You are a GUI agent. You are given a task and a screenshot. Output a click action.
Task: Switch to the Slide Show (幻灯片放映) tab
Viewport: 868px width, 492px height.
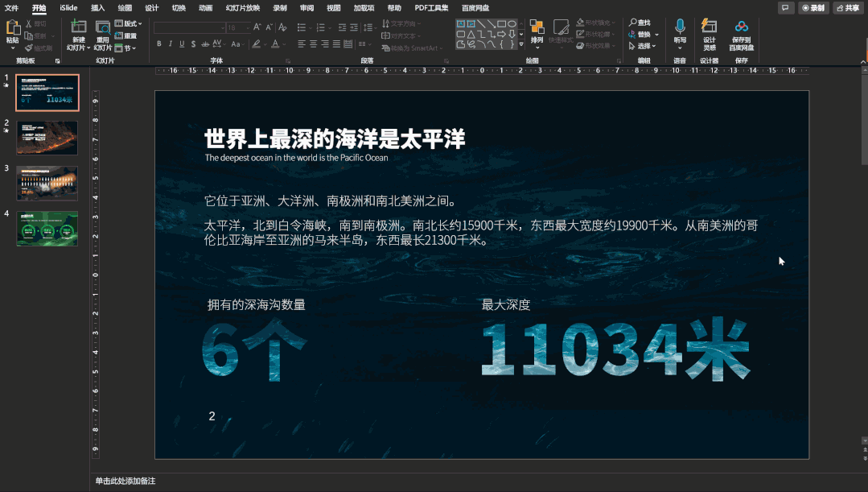[242, 8]
